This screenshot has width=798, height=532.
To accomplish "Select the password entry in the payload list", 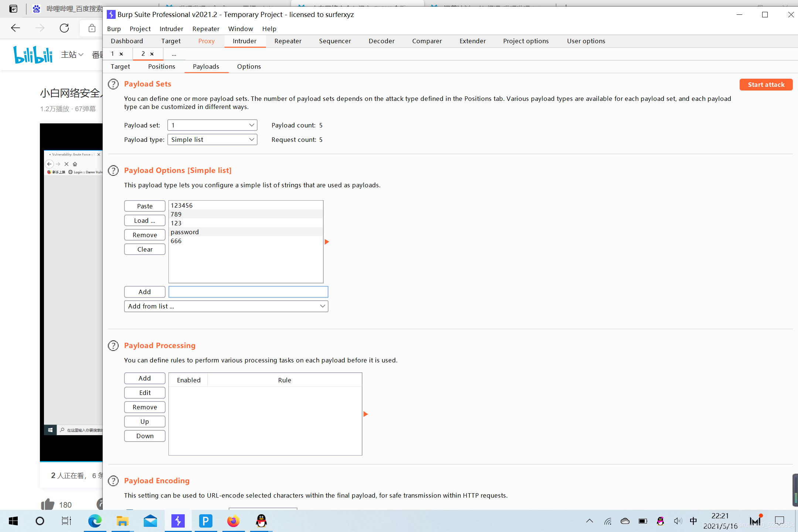I will point(185,232).
